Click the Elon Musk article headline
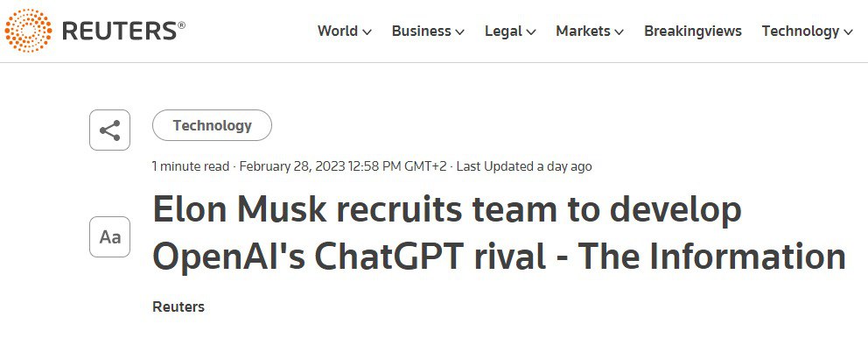The width and height of the screenshot is (868, 338). tap(499, 233)
